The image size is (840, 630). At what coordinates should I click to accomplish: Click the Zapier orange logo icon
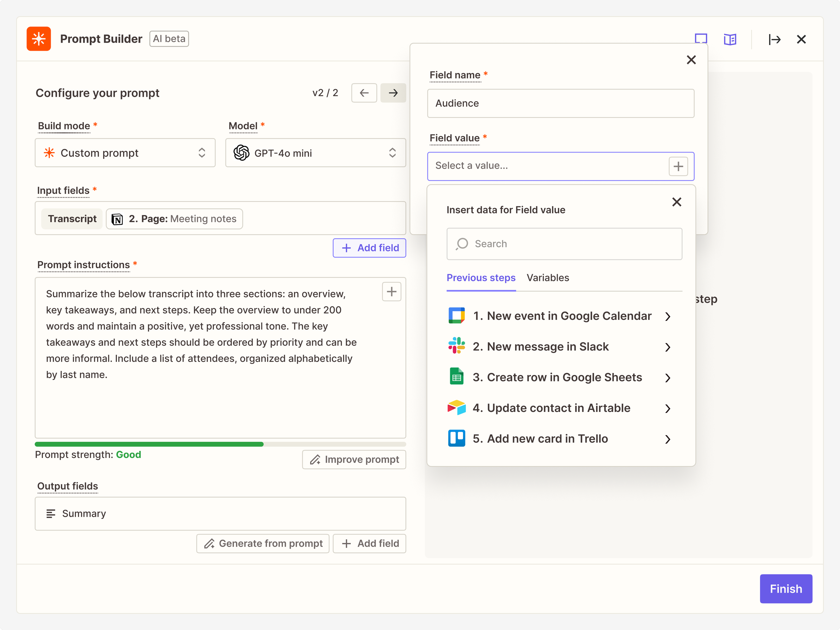click(38, 39)
